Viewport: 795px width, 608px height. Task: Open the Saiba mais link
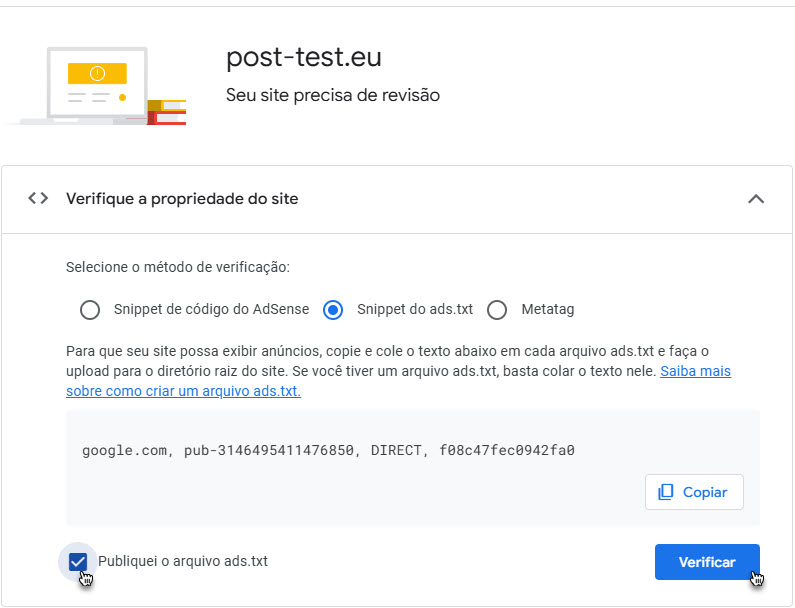tap(695, 371)
